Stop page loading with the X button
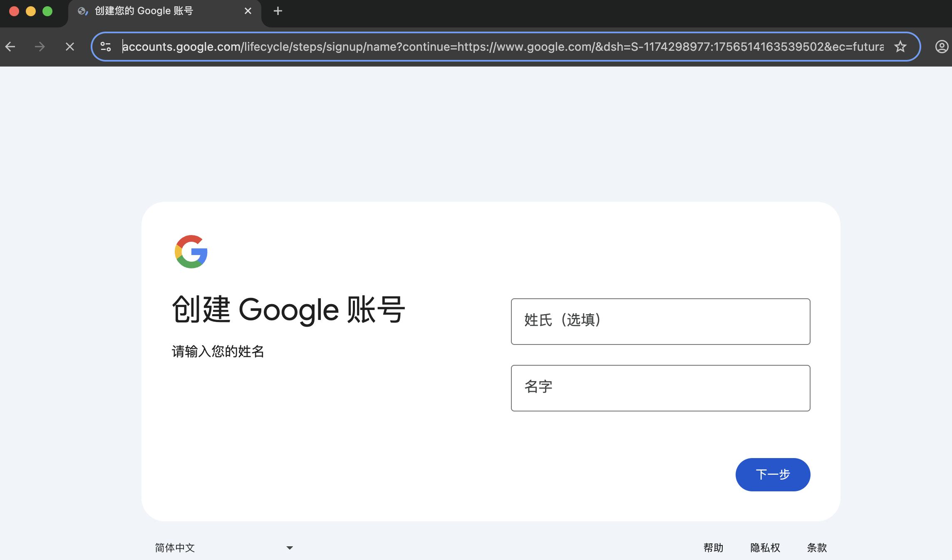This screenshot has width=952, height=560. [70, 47]
